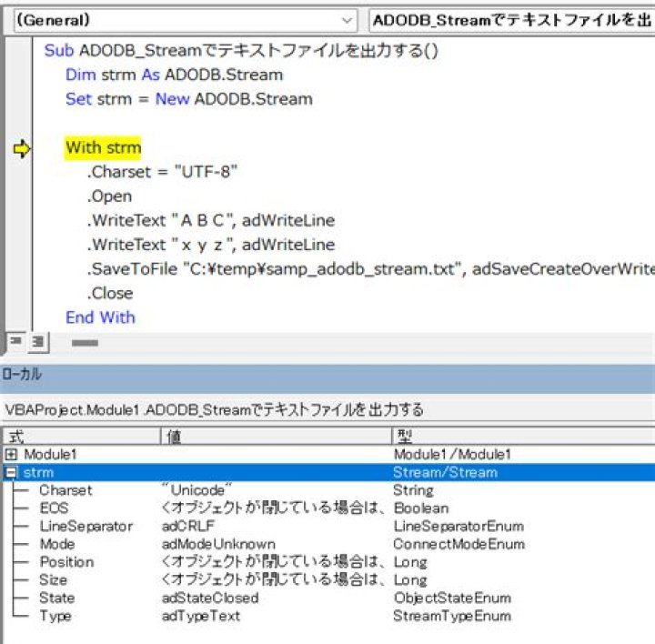Select the EOS property row
Screen dimensions: 655x644
click(328, 508)
